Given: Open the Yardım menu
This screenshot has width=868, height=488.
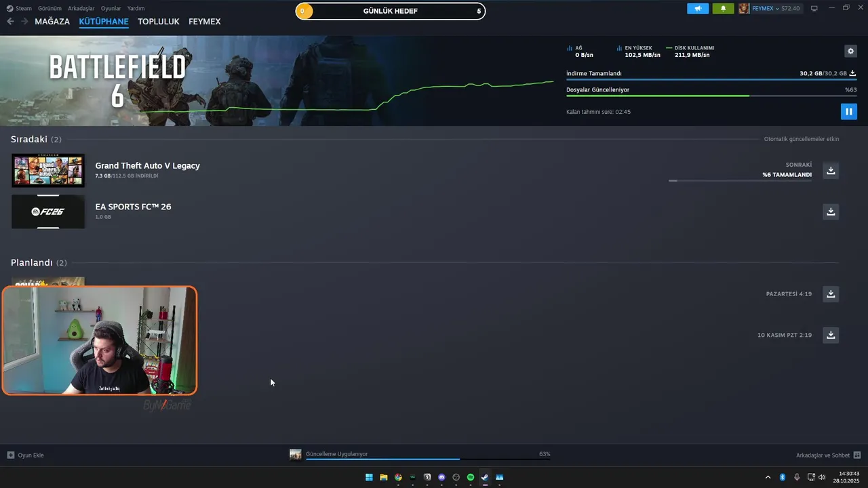Looking at the screenshot, I should tap(136, 9).
